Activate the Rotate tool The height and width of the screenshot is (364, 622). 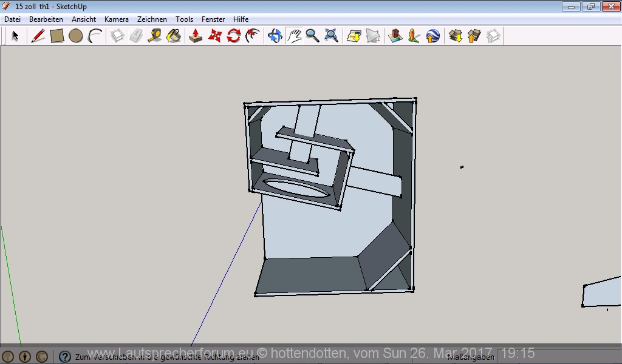point(234,36)
